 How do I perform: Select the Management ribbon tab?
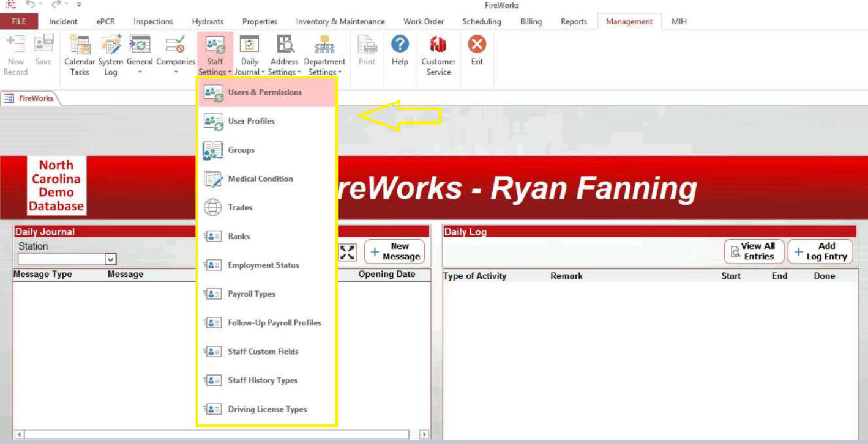[629, 21]
